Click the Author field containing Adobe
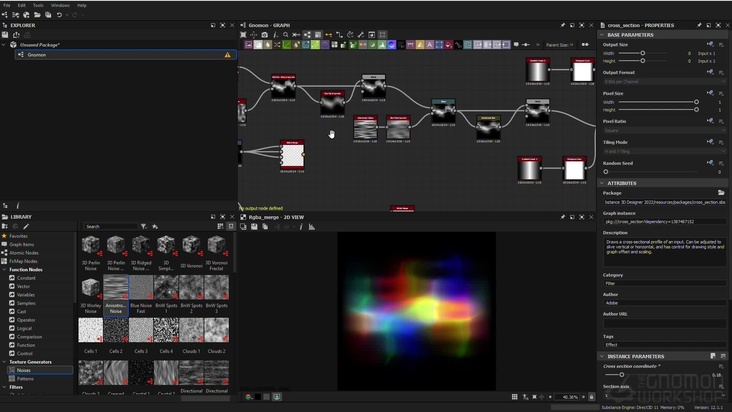The image size is (732, 412). click(664, 303)
